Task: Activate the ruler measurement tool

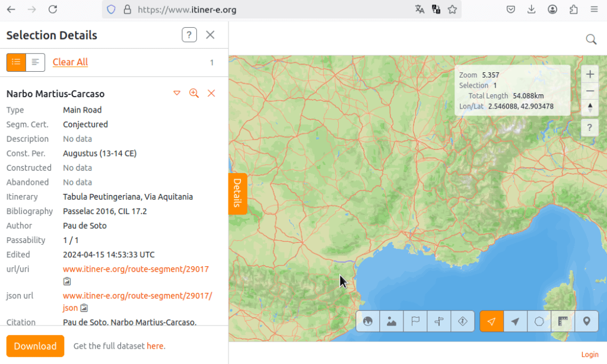Action: (563, 321)
